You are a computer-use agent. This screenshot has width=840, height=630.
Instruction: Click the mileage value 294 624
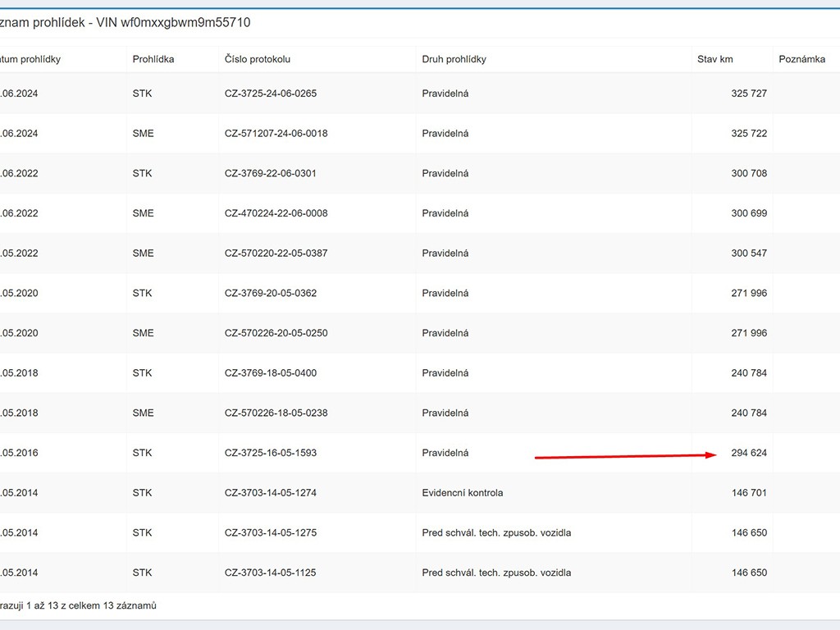(749, 453)
